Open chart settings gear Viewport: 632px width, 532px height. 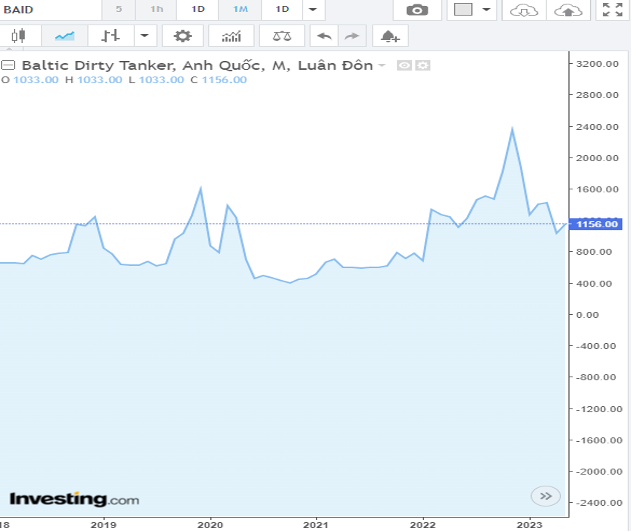pyautogui.click(x=183, y=36)
